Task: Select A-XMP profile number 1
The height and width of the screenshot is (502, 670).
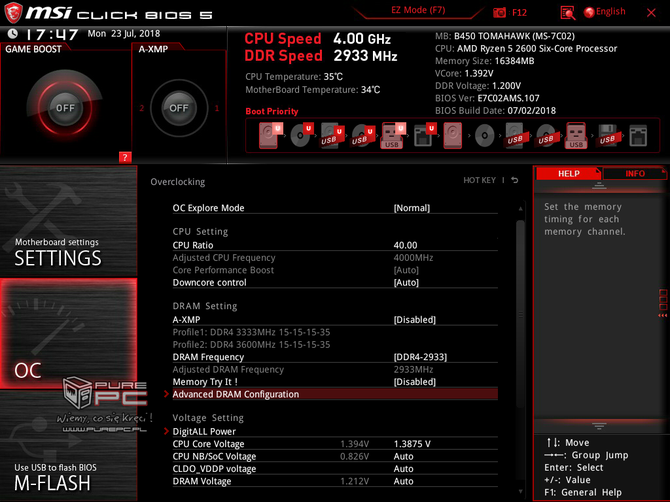Action: [x=217, y=108]
